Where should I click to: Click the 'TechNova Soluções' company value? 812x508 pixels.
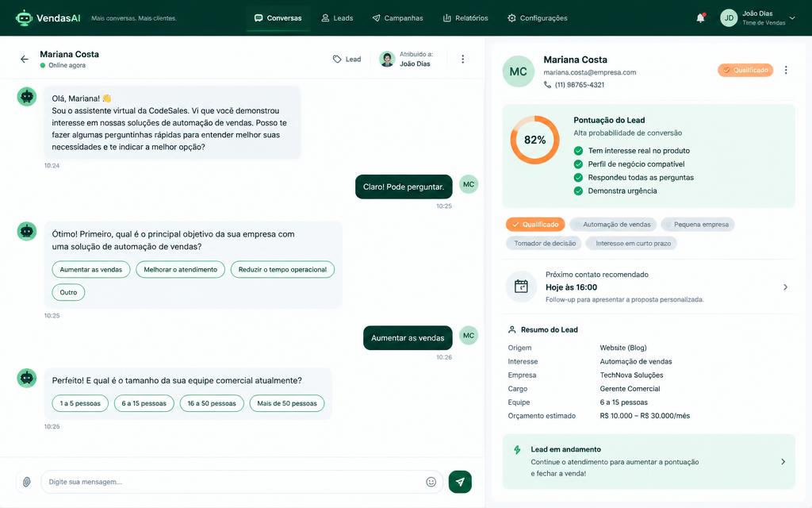pyautogui.click(x=631, y=375)
